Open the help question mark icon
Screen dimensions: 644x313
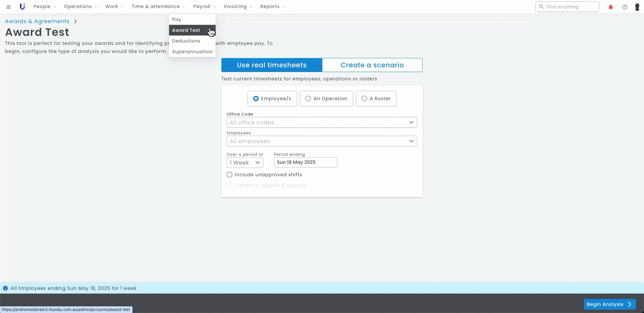tap(625, 7)
